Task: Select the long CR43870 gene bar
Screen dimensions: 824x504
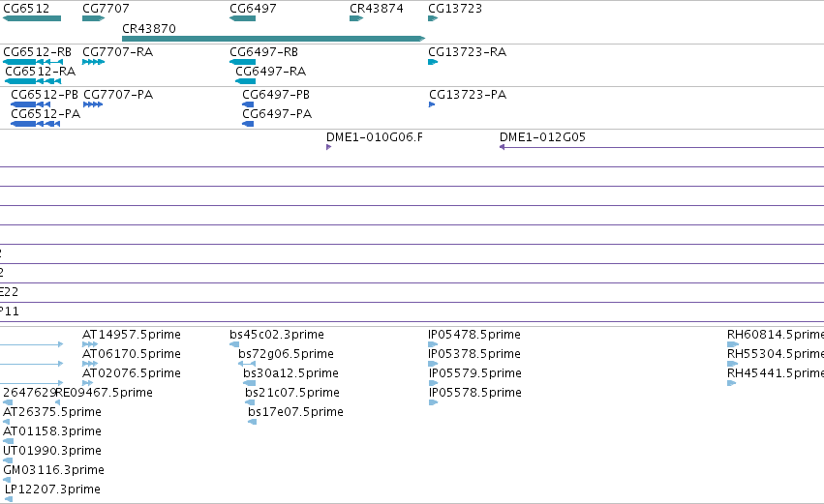Action: click(x=273, y=39)
